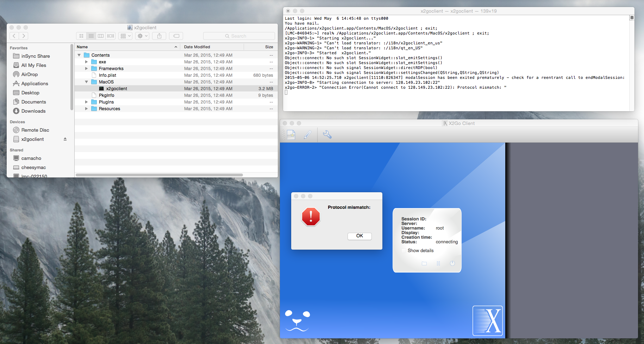Click the new session icon in X2Go Client

291,135
